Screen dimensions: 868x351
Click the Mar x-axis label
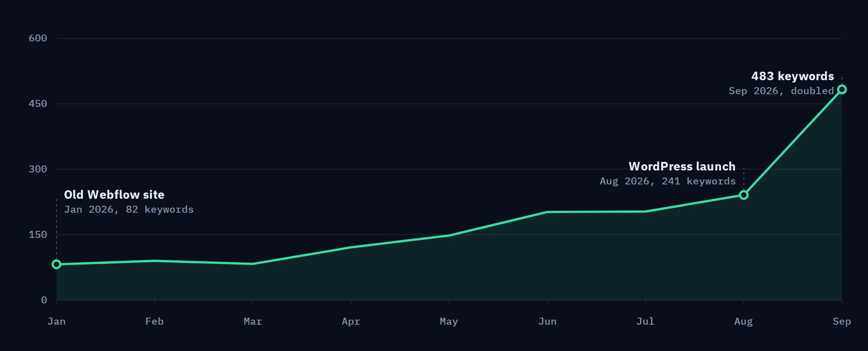pos(253,322)
